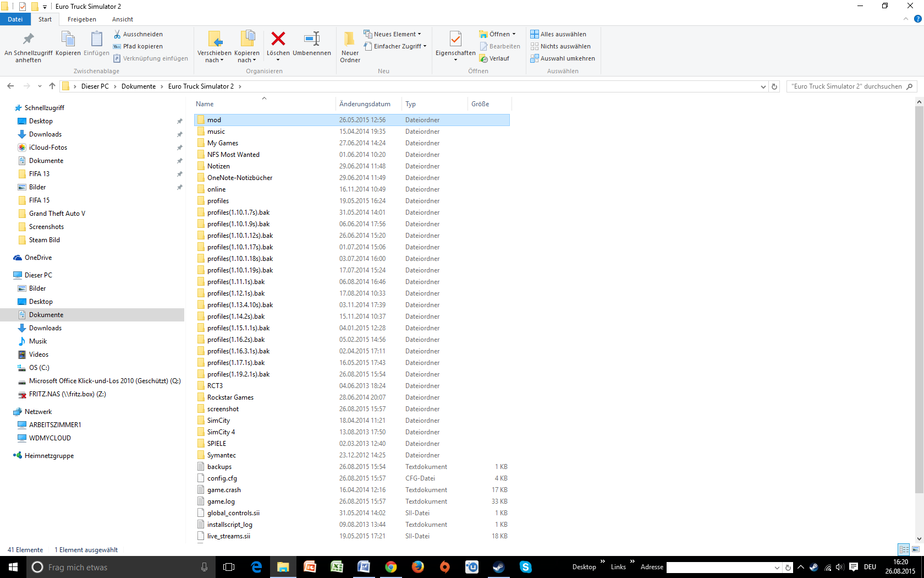The image size is (924, 578).
Task: Select Netzwerk in navigation pane
Action: pyautogui.click(x=38, y=412)
